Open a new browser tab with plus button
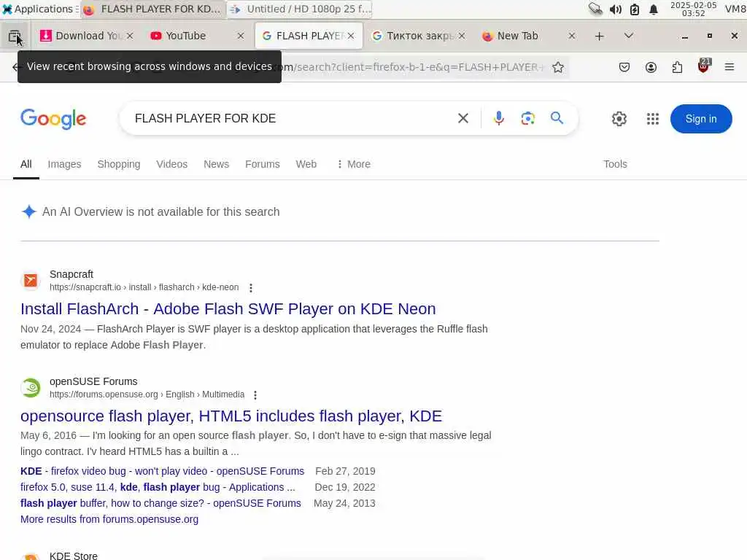This screenshot has width=747, height=560. (600, 36)
